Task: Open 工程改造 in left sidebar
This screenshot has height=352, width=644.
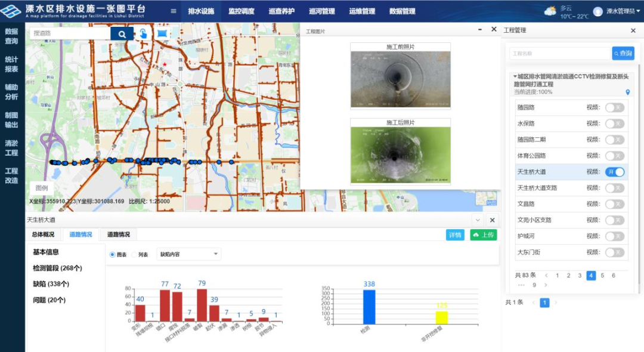Action: coord(11,175)
